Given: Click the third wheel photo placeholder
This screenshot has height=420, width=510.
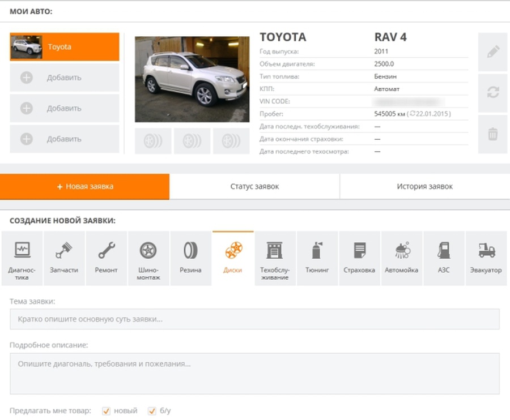Looking at the screenshot, I should point(231,141).
